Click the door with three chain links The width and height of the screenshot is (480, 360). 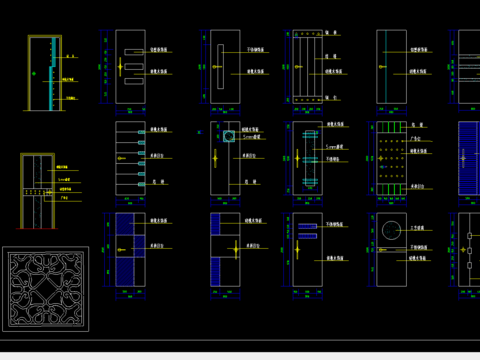469,250
